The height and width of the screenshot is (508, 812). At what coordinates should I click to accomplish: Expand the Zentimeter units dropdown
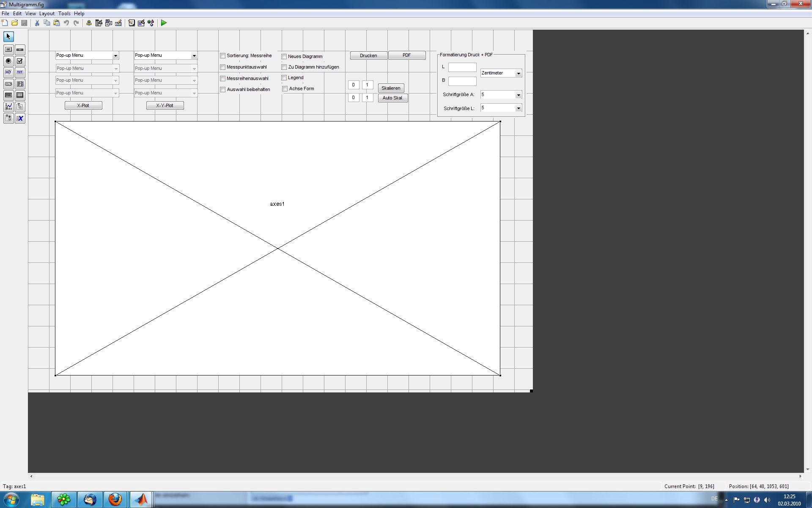[518, 73]
